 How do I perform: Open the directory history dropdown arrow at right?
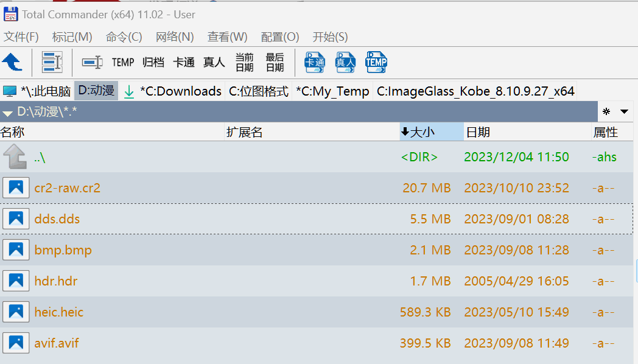pyautogui.click(x=624, y=112)
